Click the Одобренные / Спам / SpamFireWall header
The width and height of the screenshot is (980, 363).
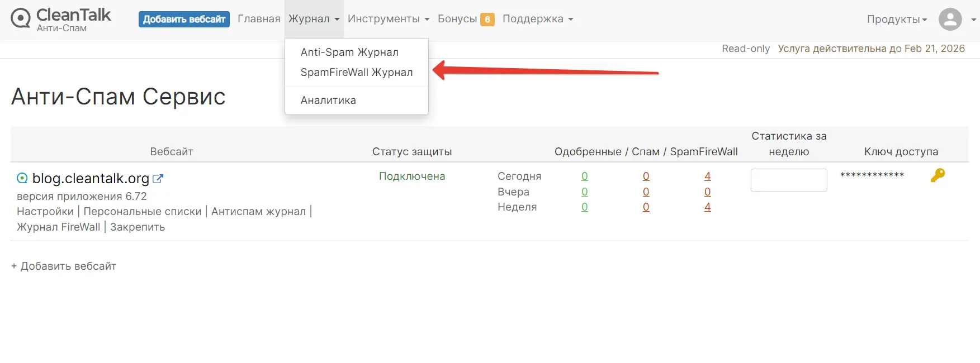click(646, 151)
